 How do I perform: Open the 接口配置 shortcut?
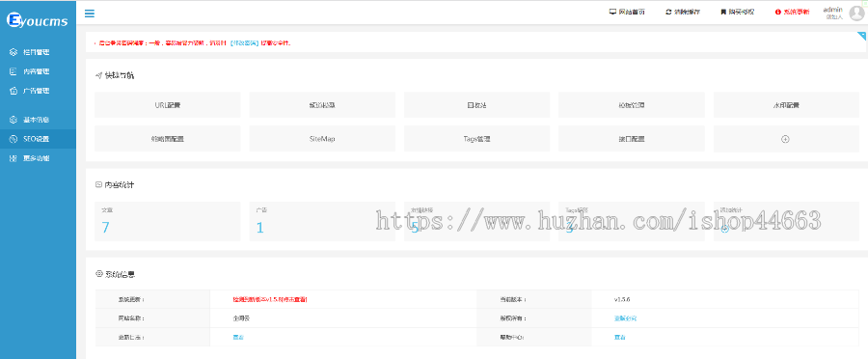[631, 139]
